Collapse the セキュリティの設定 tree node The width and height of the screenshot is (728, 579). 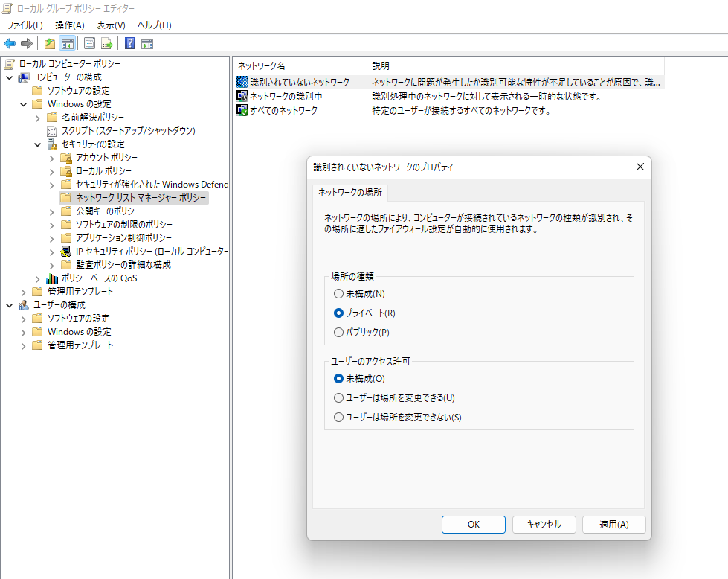click(x=38, y=144)
